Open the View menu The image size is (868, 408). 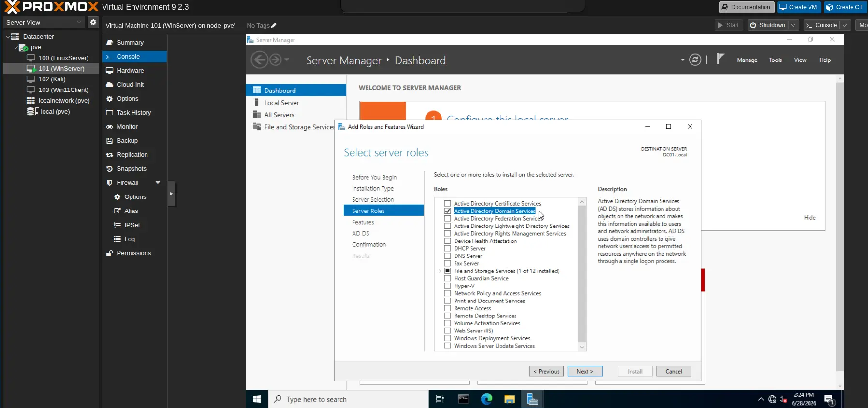(800, 60)
